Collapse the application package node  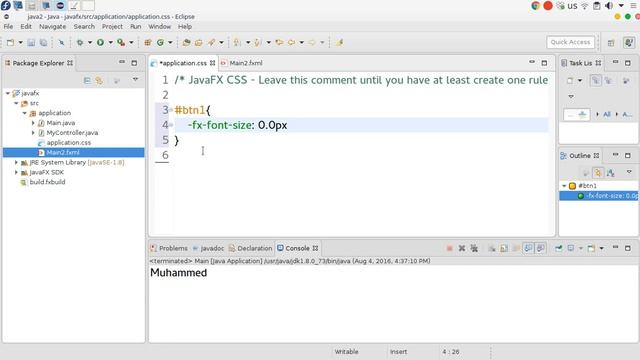24,113
